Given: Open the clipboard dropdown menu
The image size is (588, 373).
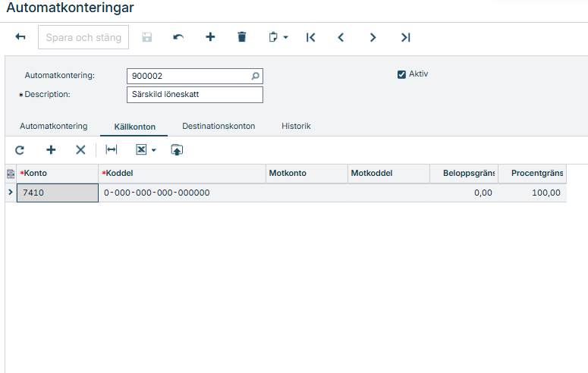Looking at the screenshot, I should click(x=278, y=37).
